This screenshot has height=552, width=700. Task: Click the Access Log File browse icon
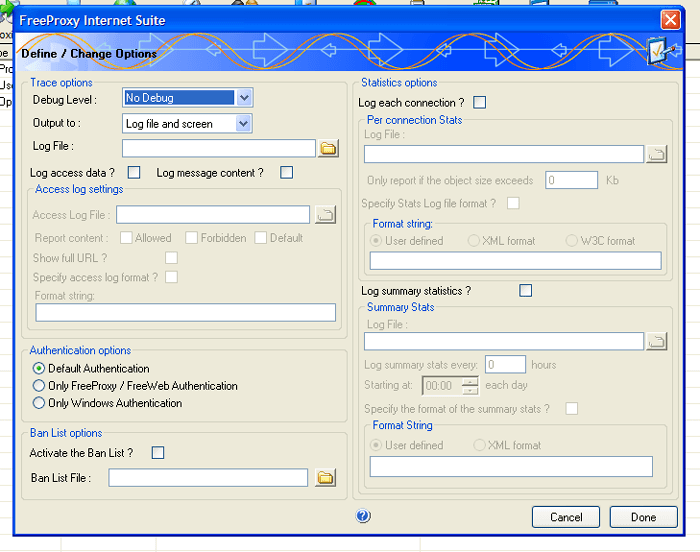[325, 215]
